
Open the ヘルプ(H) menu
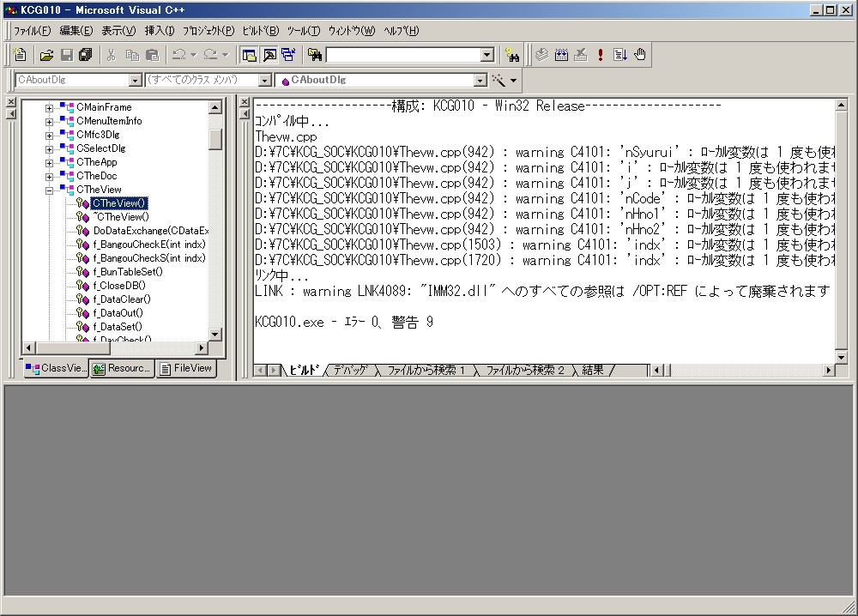point(401,31)
